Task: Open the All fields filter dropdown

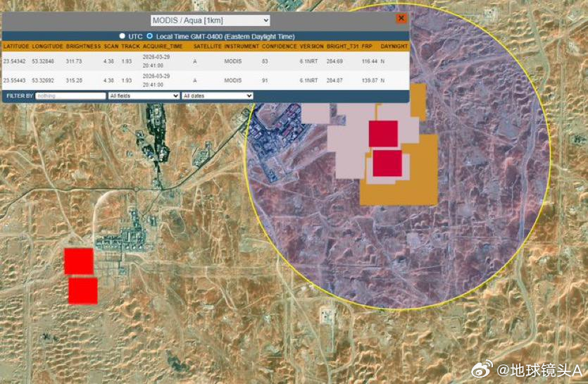Action: (x=144, y=96)
